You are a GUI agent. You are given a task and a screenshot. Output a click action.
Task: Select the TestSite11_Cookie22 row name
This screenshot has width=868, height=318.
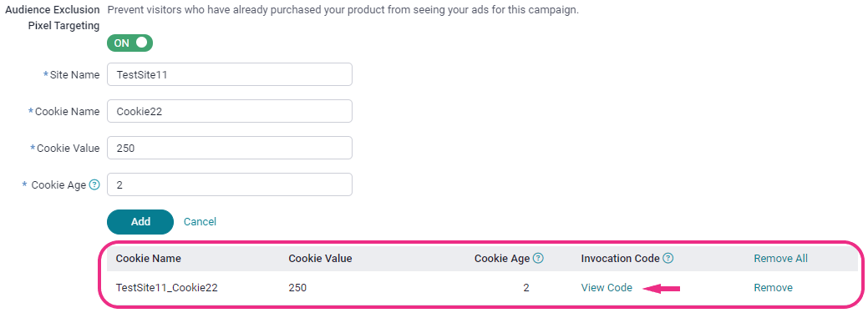pyautogui.click(x=166, y=288)
